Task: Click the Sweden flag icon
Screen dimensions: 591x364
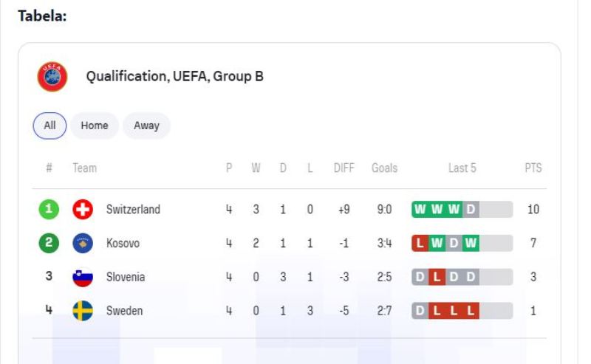Action: tap(83, 311)
